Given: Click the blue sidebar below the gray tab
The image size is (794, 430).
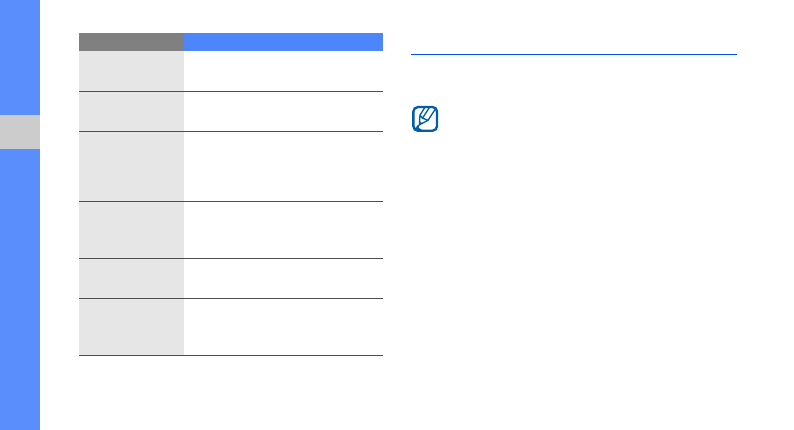Looking at the screenshot, I should 20,290.
